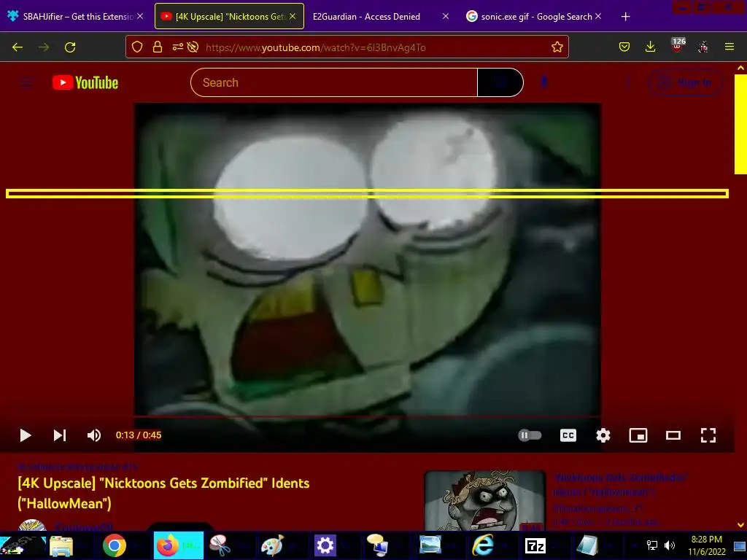Click the padlock site security icon
Screen dimensions: 747x560
point(158,47)
